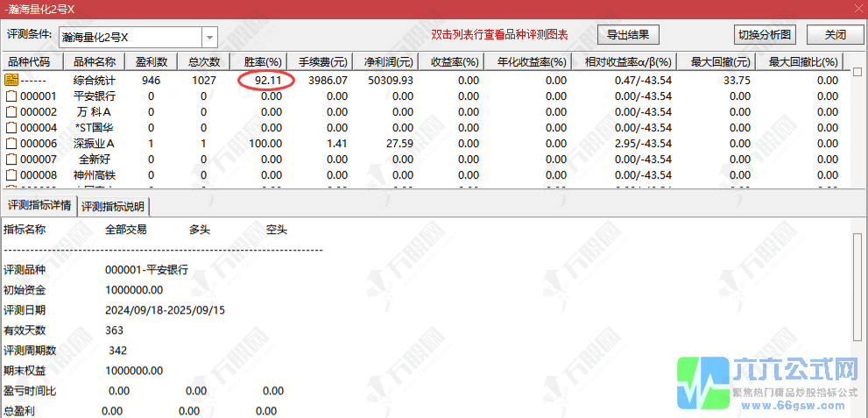The width and height of the screenshot is (868, 418).
Task: Sort by the 净利润(元) column header
Action: point(385,60)
